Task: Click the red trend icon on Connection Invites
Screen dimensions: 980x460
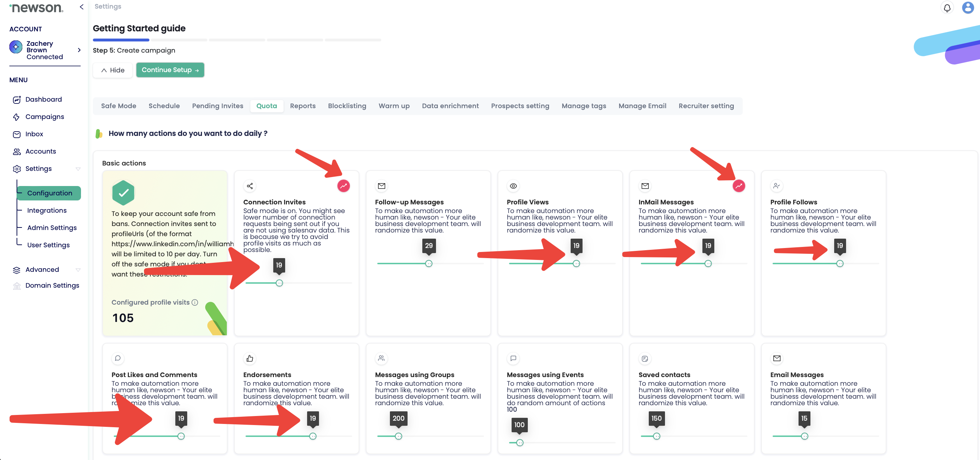Action: (x=343, y=186)
